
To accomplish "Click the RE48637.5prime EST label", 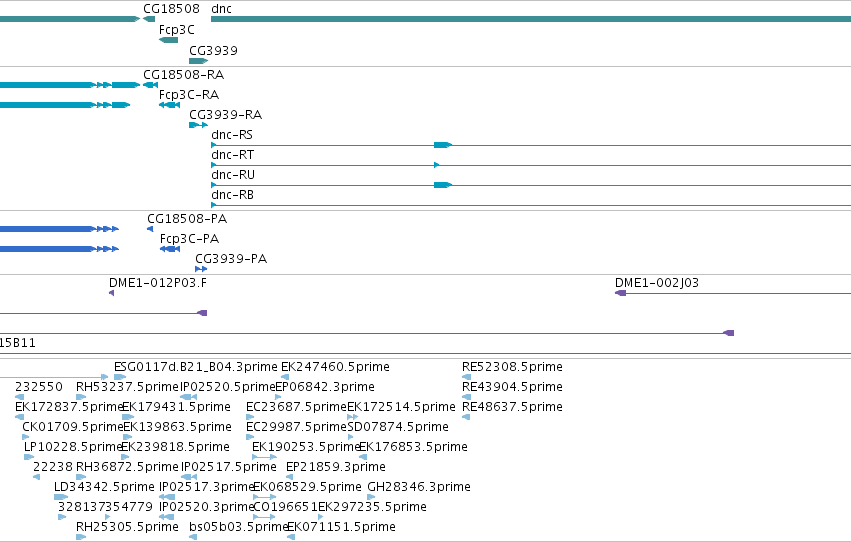I will click(512, 407).
